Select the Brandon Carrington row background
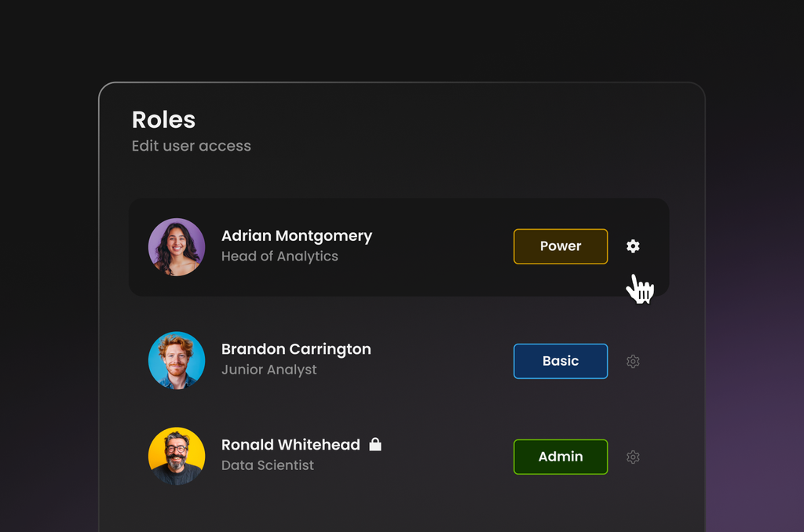Viewport: 804px width, 532px height. (x=399, y=360)
